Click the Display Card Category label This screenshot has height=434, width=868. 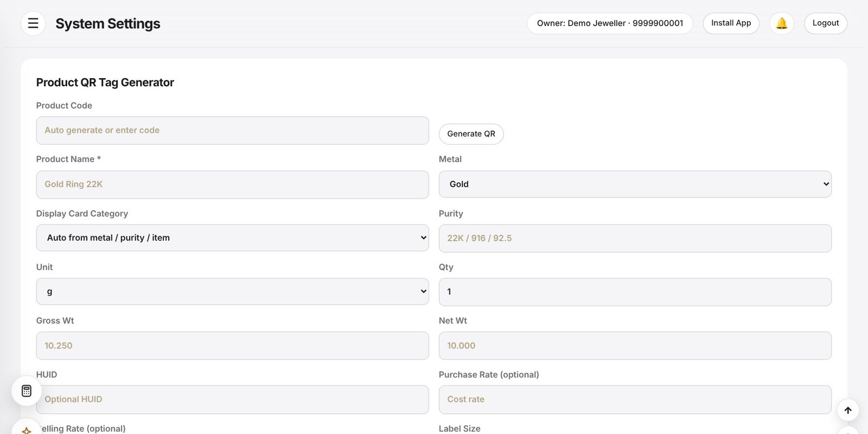(x=82, y=214)
